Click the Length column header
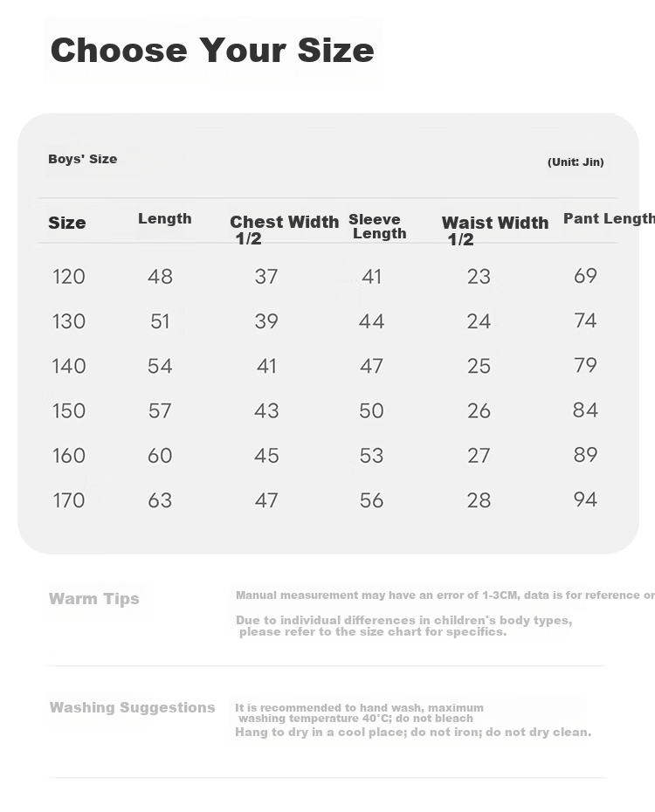 click(x=165, y=218)
